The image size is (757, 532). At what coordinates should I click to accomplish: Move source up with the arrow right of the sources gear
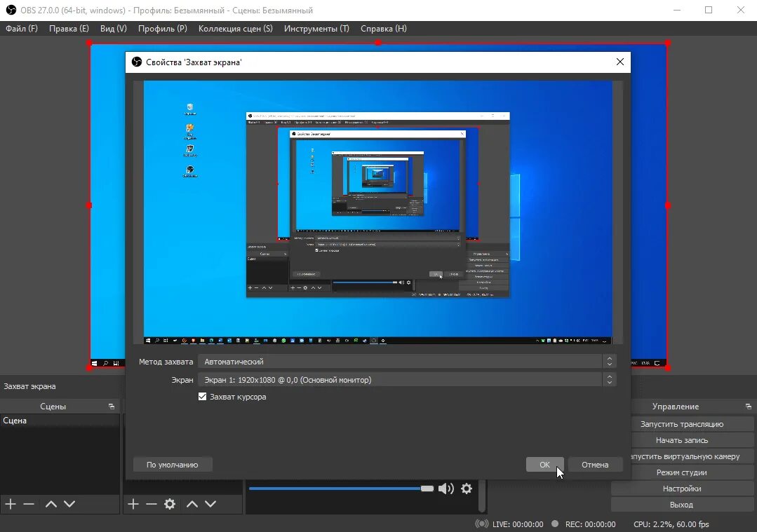192,504
